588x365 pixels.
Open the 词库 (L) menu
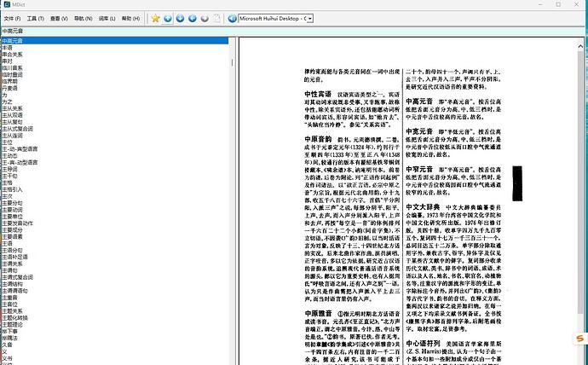pyautogui.click(x=108, y=18)
